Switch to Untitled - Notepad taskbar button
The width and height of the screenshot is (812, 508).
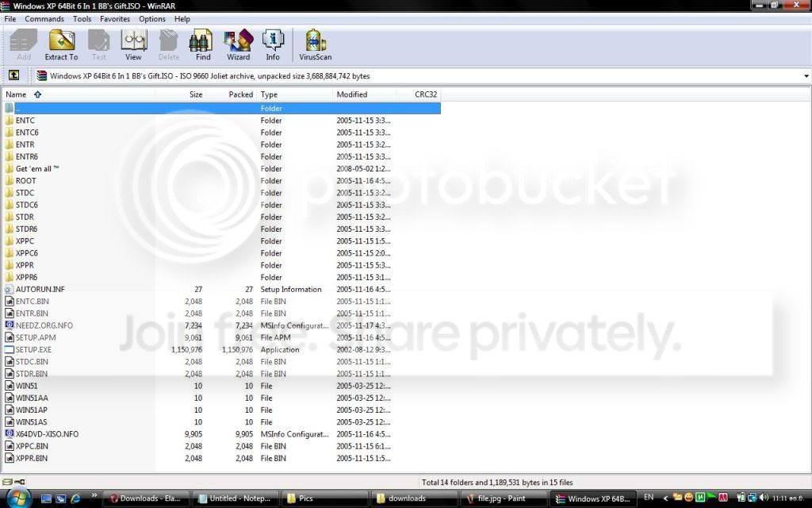click(x=236, y=498)
